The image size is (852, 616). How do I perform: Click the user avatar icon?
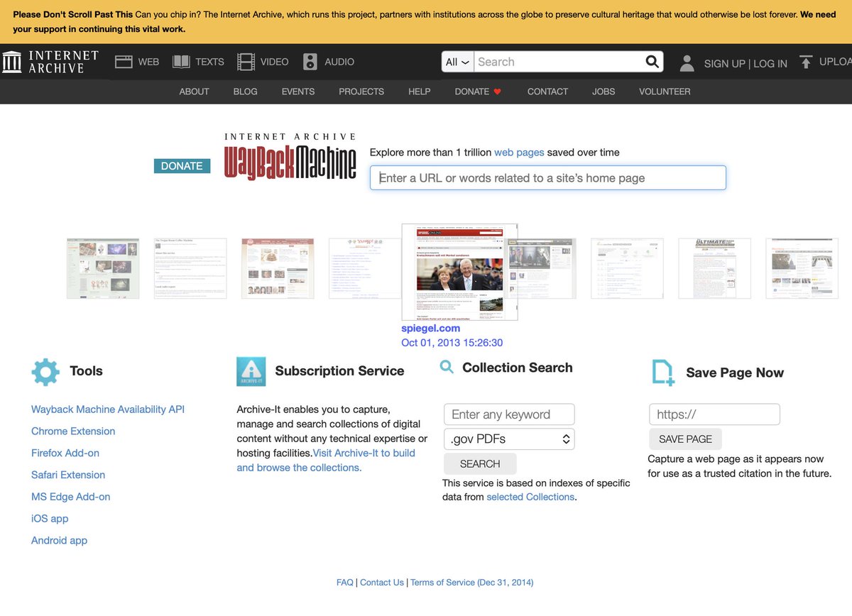click(x=687, y=63)
